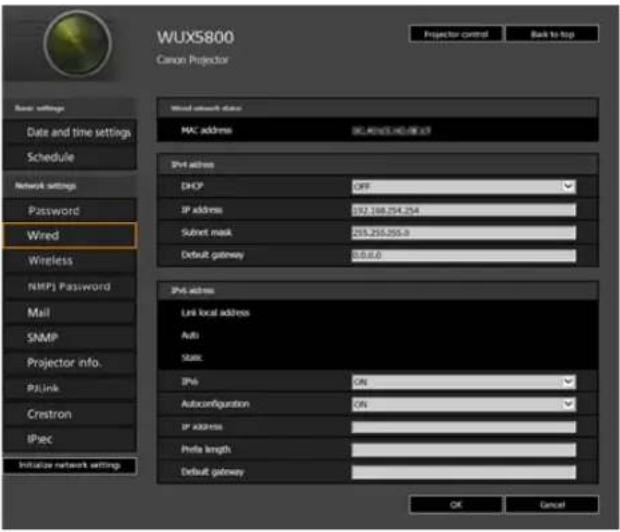Viewport: 620px width, 532px height.
Task: Open the NMPJ Password page
Action: [69, 286]
